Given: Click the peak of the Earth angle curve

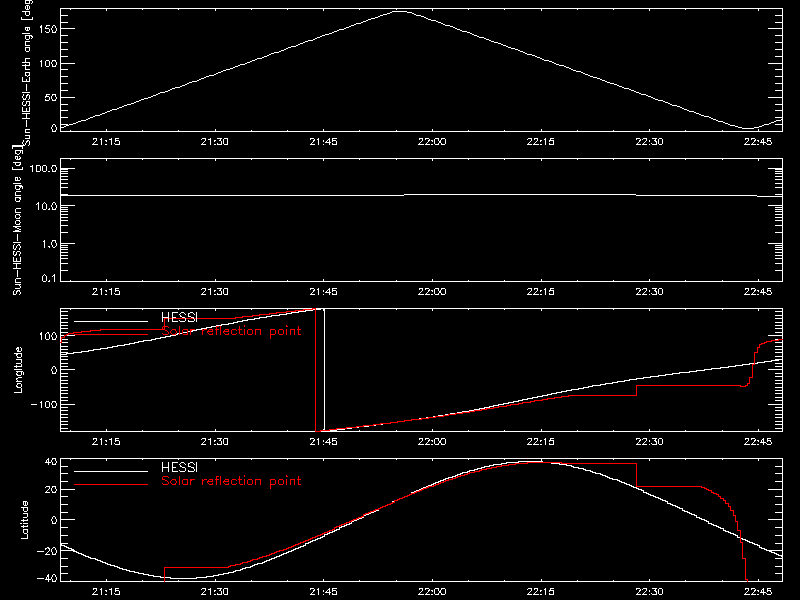Looking at the screenshot, I should click(x=401, y=11).
